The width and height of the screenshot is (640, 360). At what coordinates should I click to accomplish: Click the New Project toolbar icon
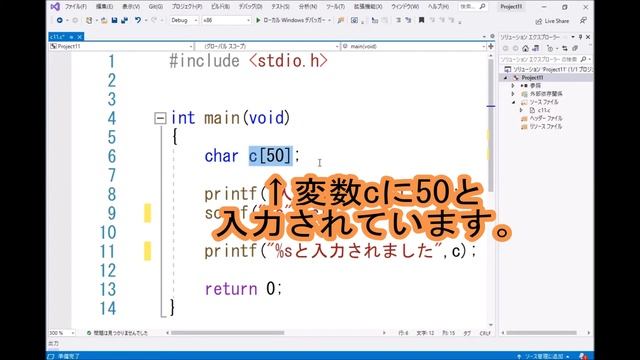[x=89, y=20]
